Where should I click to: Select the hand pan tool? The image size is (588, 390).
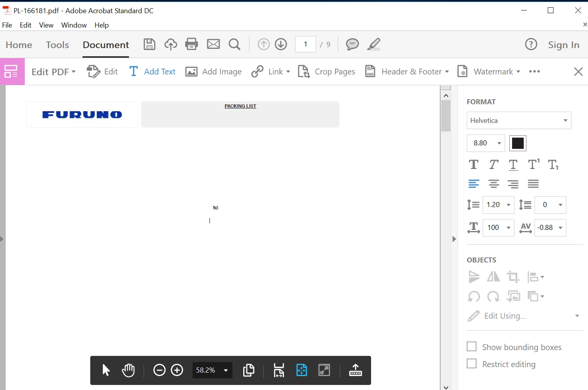point(128,370)
